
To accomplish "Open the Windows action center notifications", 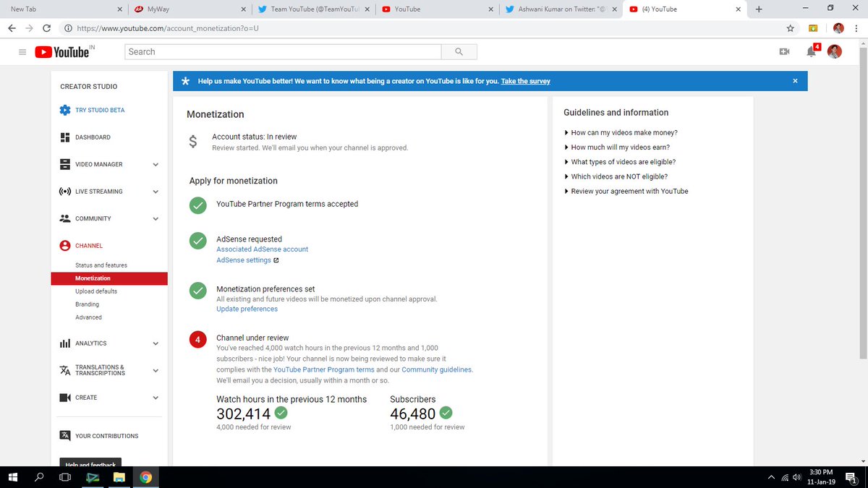I will [851, 477].
